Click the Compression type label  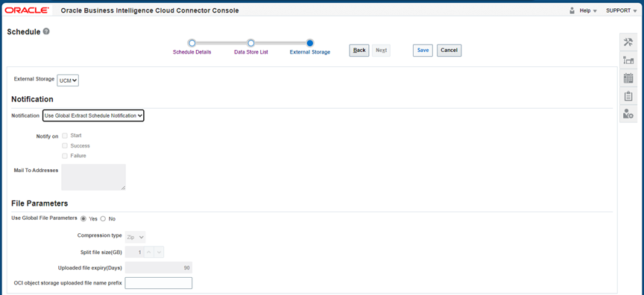[x=99, y=235]
